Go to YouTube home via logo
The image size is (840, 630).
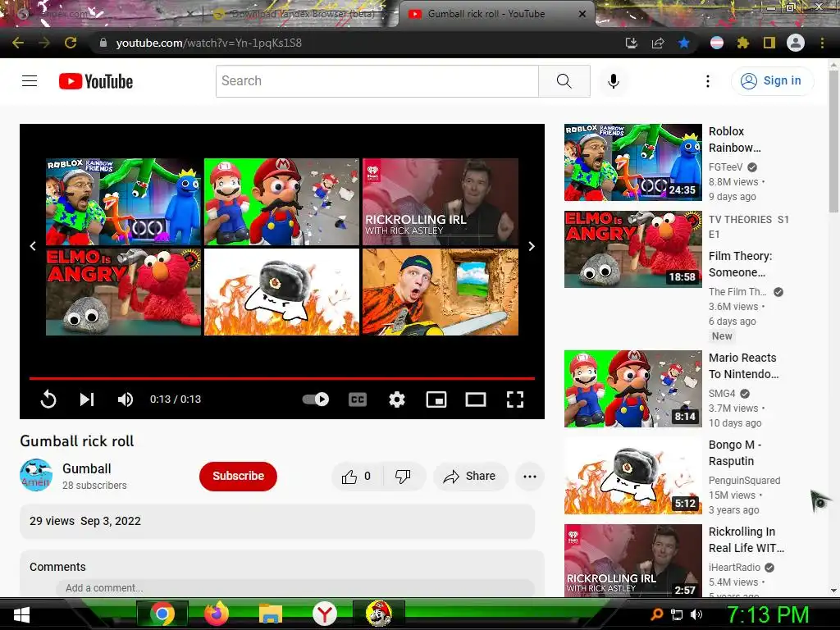coord(96,81)
